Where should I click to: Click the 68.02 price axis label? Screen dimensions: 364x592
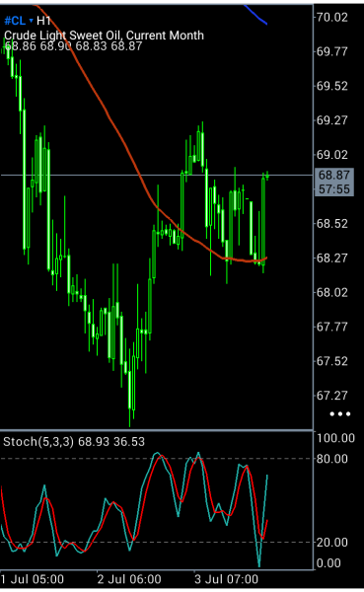[x=331, y=293]
